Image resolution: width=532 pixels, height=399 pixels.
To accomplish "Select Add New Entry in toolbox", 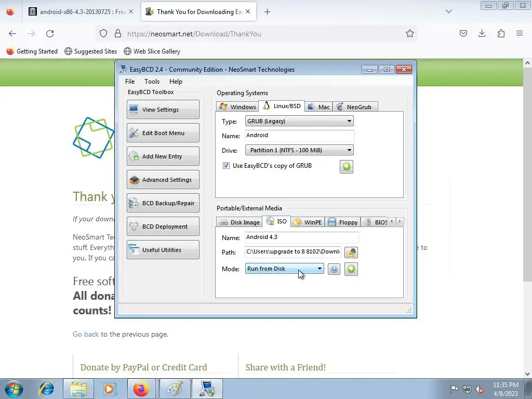I will (163, 156).
